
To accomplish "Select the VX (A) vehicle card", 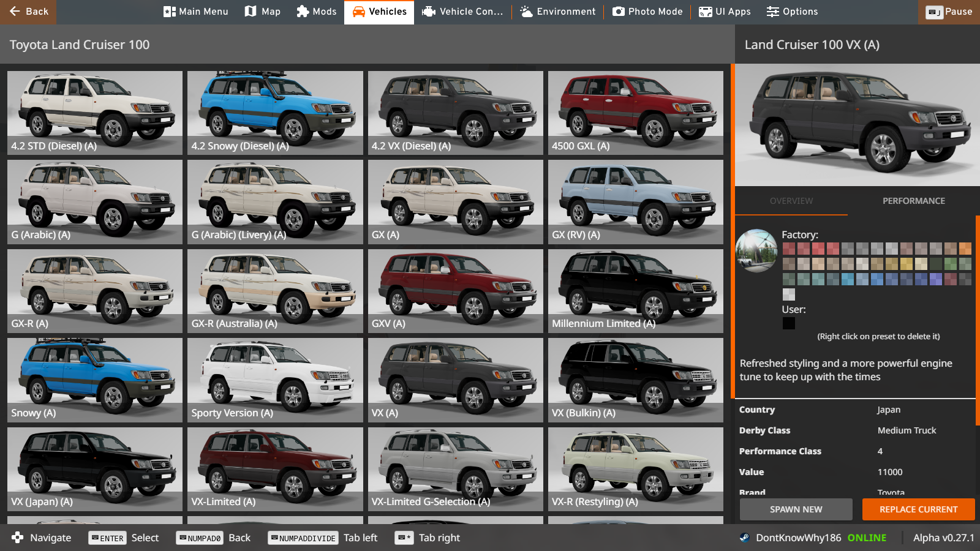I will 456,380.
